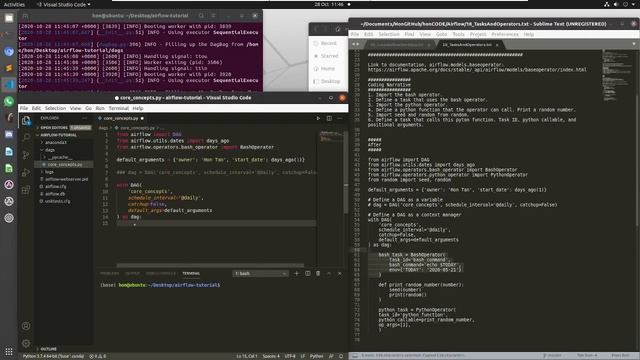Click Python language mode in status bar

[x=316, y=356]
